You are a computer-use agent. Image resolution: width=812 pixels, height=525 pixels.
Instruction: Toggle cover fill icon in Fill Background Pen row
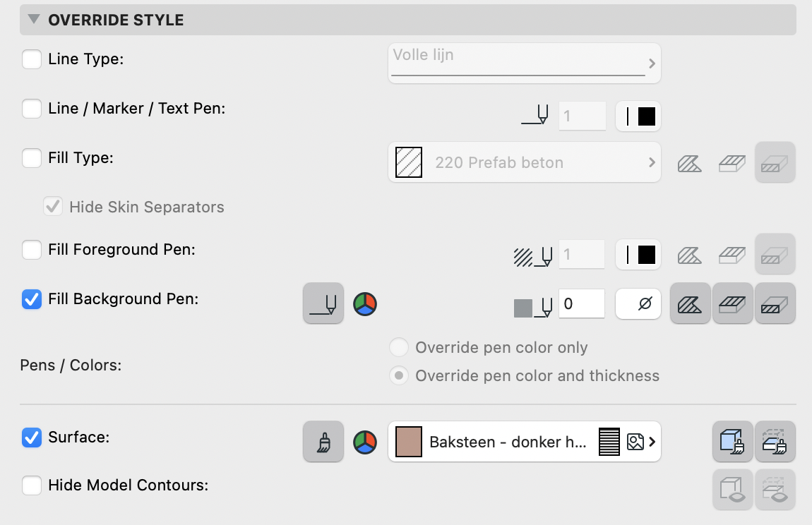point(733,303)
